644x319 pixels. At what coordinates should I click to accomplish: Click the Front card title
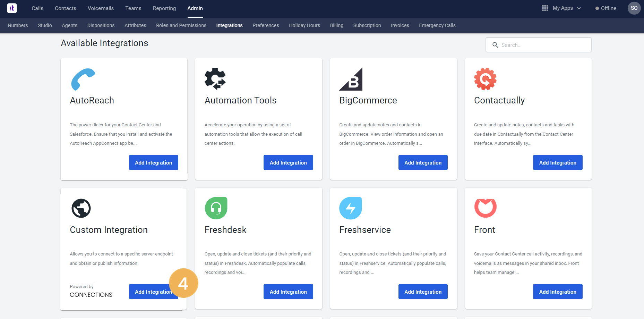point(484,230)
